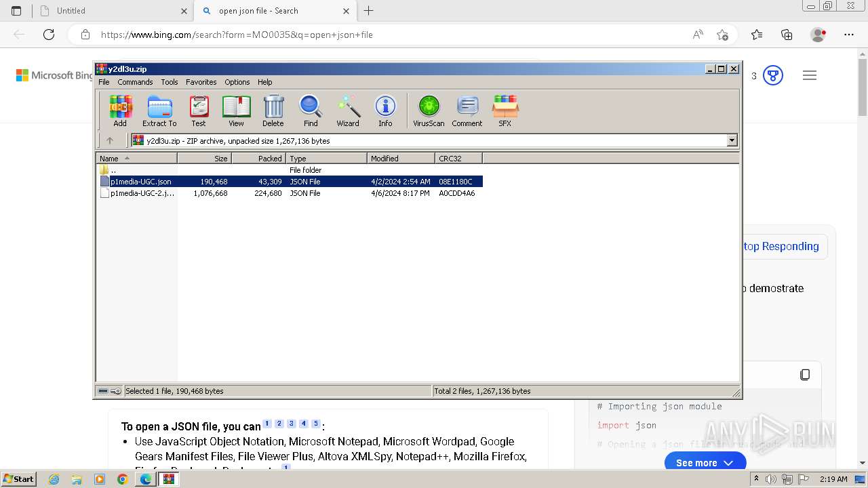Copy the code snippet icon
This screenshot has height=488, width=868.
click(805, 375)
